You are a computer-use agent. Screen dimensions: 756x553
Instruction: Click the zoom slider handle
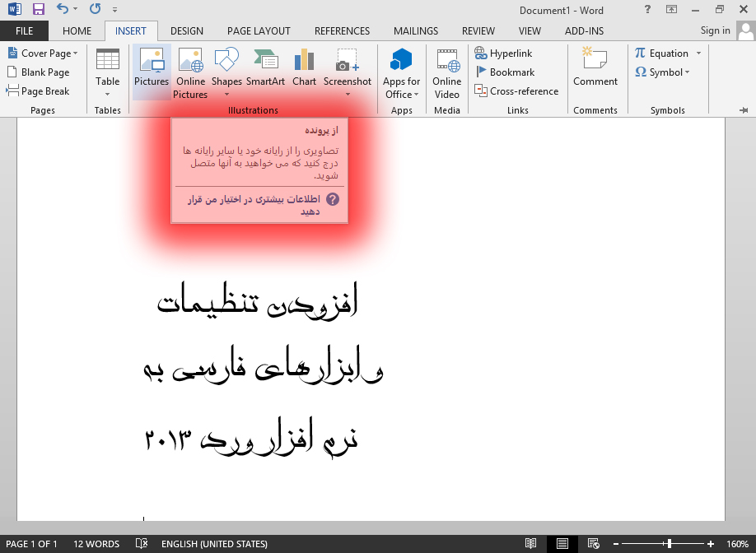coord(669,544)
